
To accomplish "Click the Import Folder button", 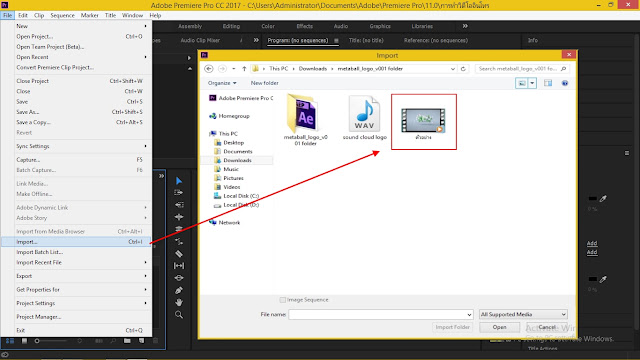I will (x=453, y=327).
